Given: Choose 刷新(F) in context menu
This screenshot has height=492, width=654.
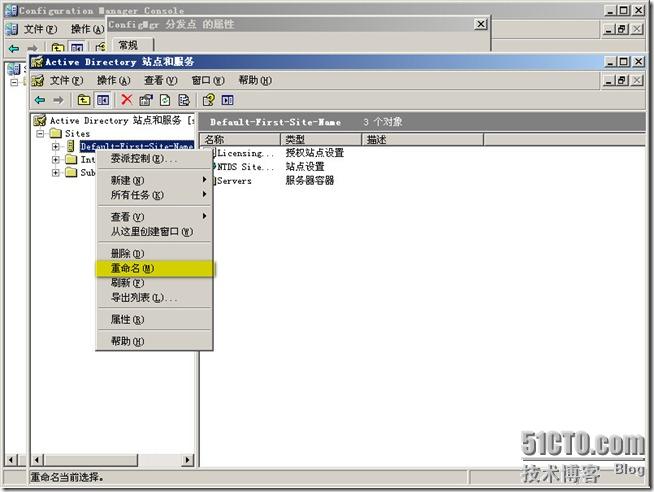Looking at the screenshot, I should point(154,283).
